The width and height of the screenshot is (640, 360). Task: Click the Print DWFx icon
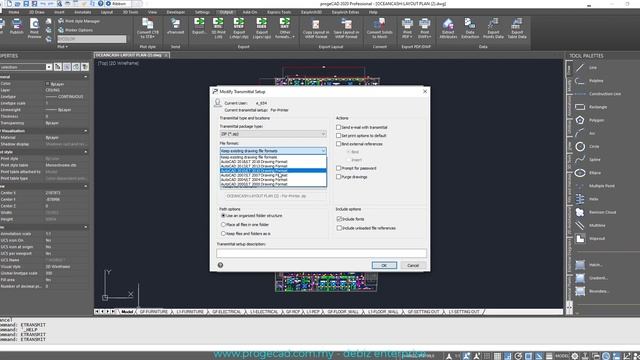tap(424, 28)
